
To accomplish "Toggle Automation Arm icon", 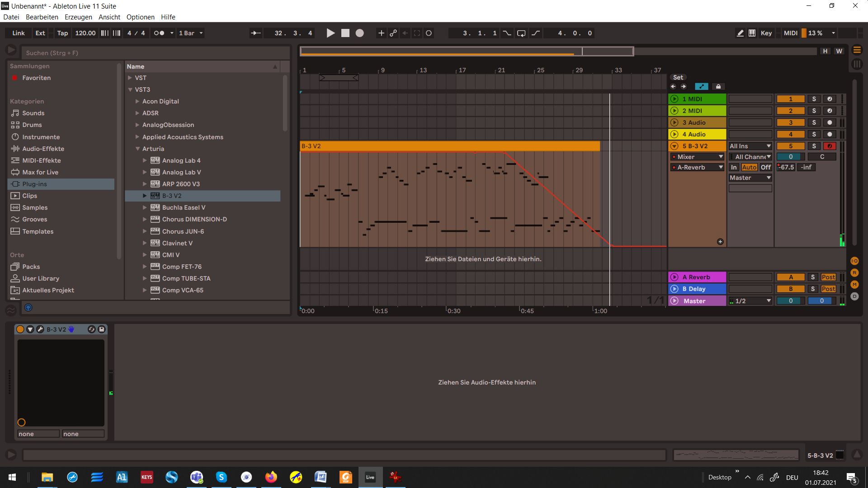I will pyautogui.click(x=393, y=33).
